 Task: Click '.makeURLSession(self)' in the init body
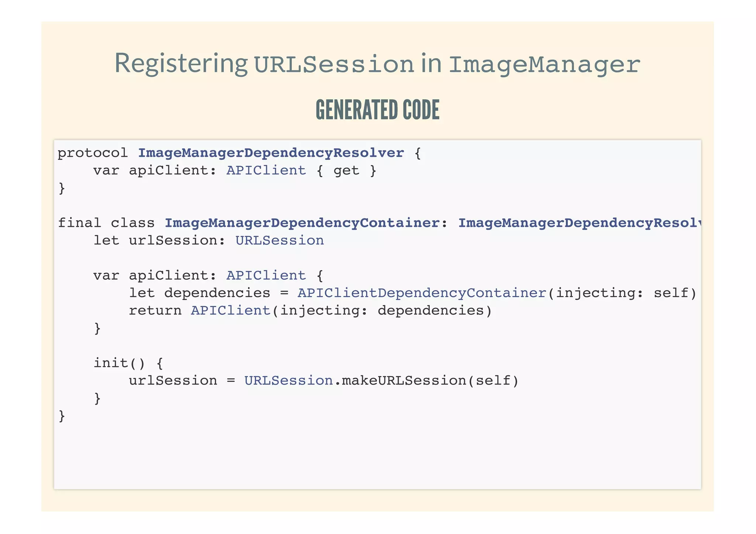[x=426, y=380]
